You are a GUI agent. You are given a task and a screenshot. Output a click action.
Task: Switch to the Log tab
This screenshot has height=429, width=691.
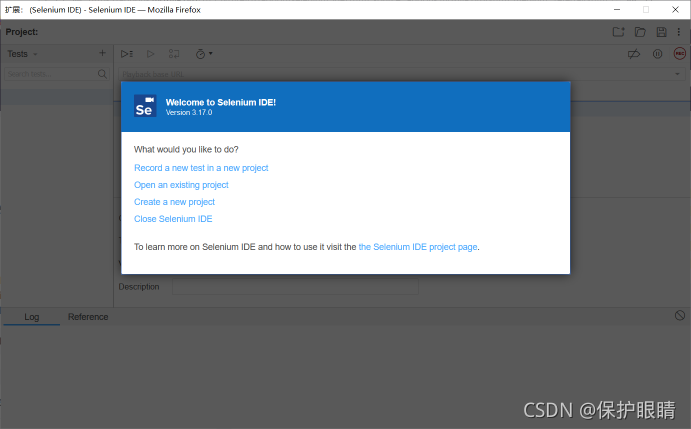tap(32, 317)
